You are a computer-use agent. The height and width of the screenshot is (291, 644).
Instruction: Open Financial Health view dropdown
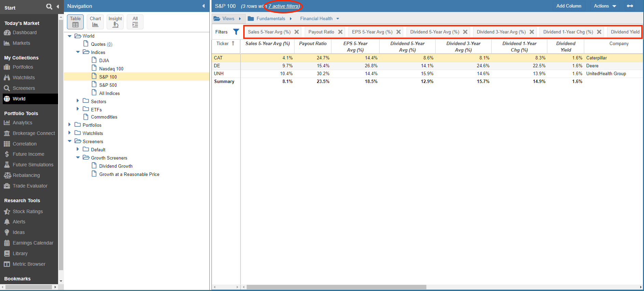click(319, 18)
